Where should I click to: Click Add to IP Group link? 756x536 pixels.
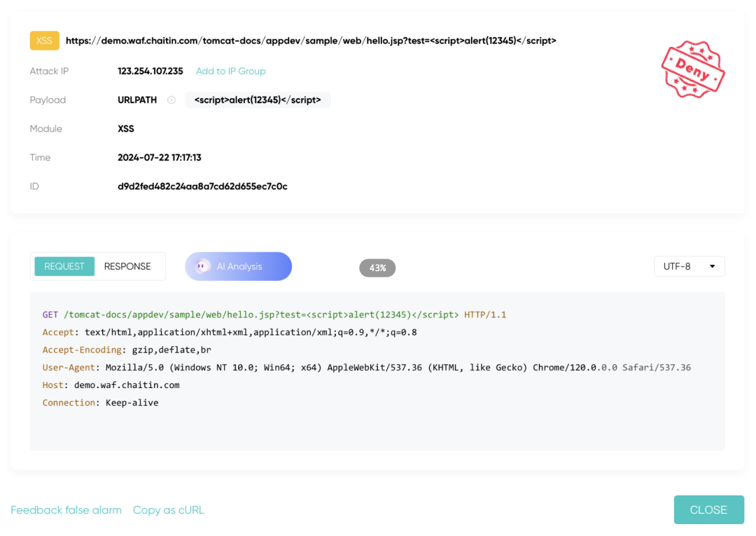230,71
